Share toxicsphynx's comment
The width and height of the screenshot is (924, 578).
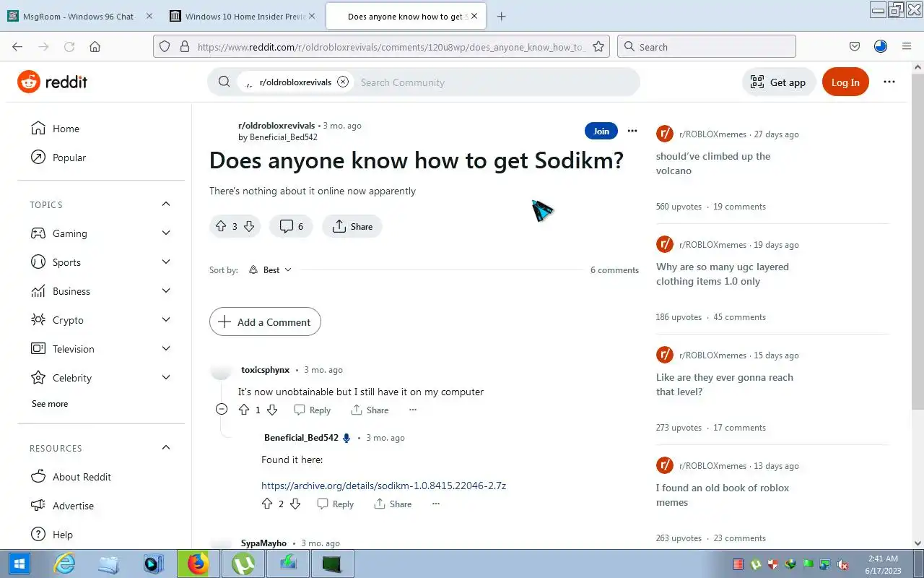(370, 410)
